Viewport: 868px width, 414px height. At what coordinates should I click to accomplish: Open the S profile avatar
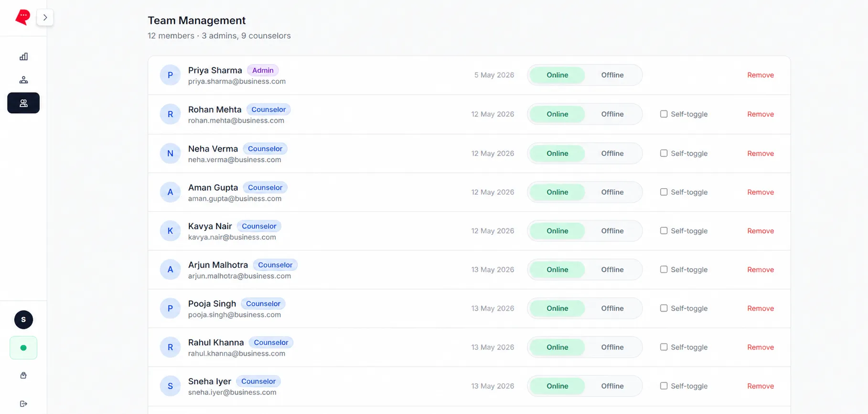click(23, 320)
